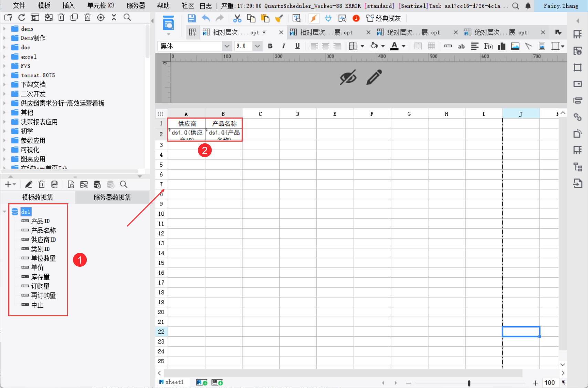Open the notification bell icon
Screen dimensions: 588x388
coord(528,6)
